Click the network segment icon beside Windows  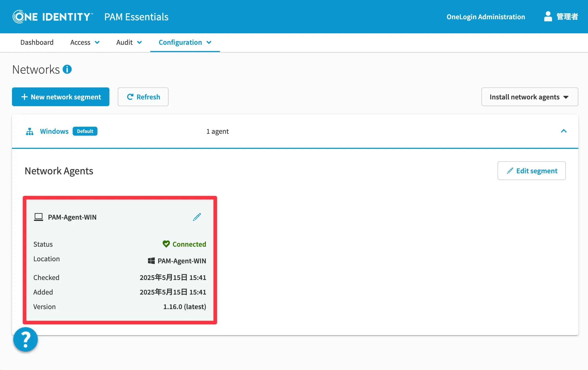coord(30,131)
